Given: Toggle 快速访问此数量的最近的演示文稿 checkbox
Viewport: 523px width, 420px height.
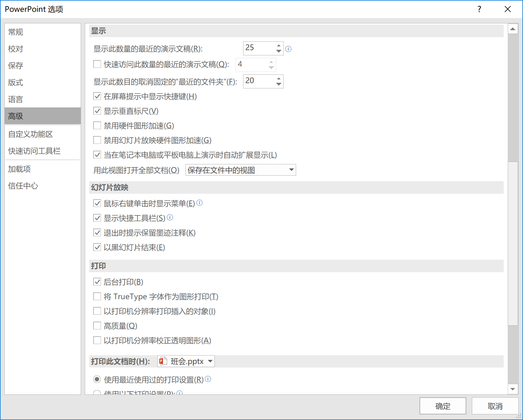Looking at the screenshot, I should (x=97, y=64).
